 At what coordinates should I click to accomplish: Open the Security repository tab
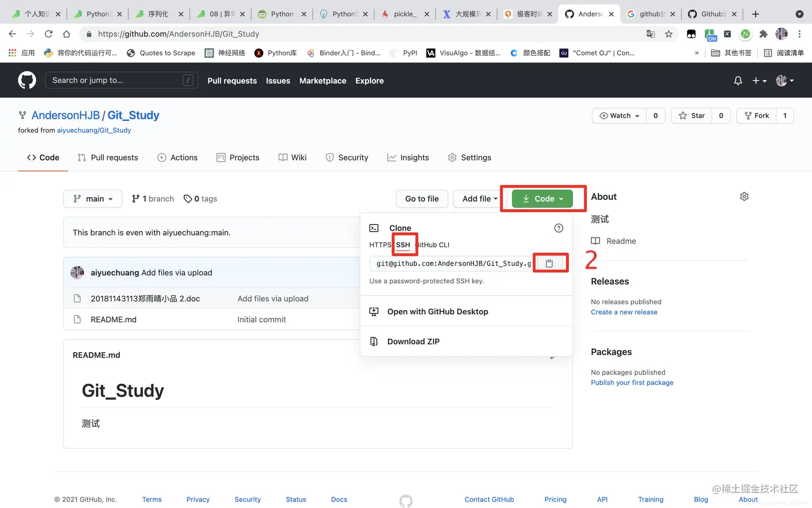tap(347, 158)
